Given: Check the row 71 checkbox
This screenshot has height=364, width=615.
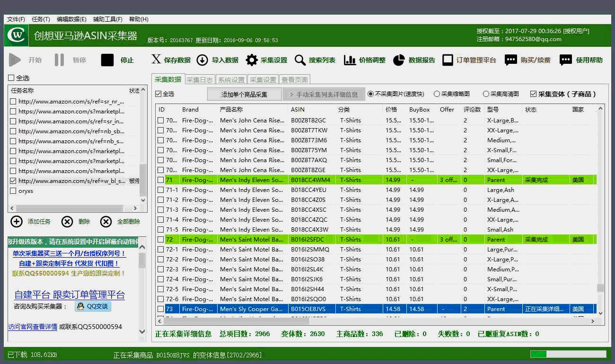Looking at the screenshot, I should pyautogui.click(x=161, y=180).
